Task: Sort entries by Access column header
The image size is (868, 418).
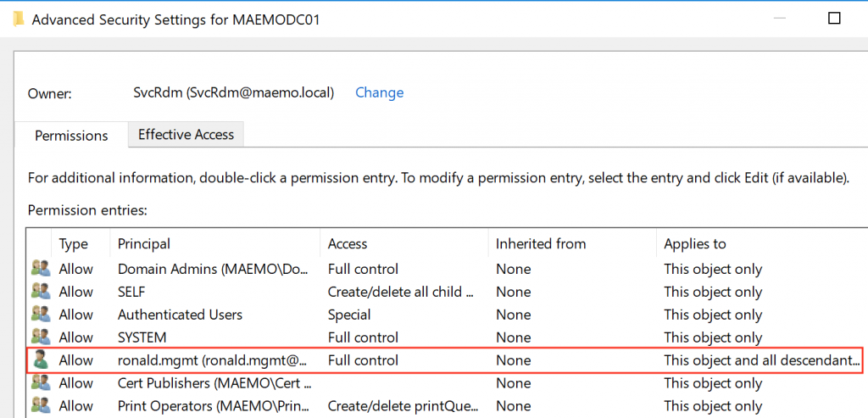Action: coord(348,243)
